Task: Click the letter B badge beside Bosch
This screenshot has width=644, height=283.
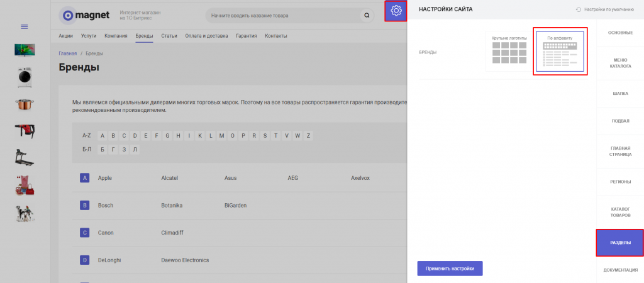Action: tap(85, 206)
